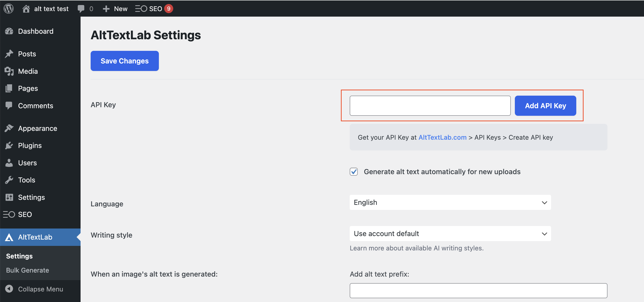
Task: Click the AltTextLab logo icon
Action: tap(9, 237)
